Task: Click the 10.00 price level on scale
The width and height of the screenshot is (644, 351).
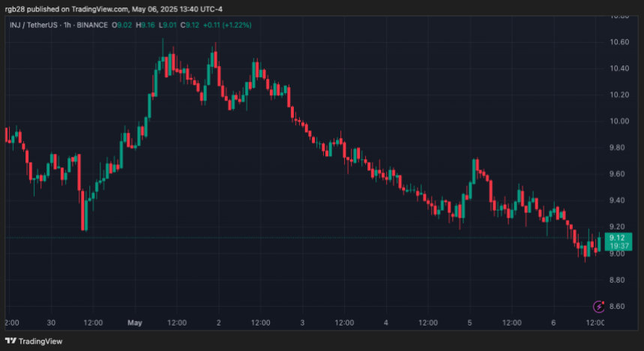Action: pos(619,121)
